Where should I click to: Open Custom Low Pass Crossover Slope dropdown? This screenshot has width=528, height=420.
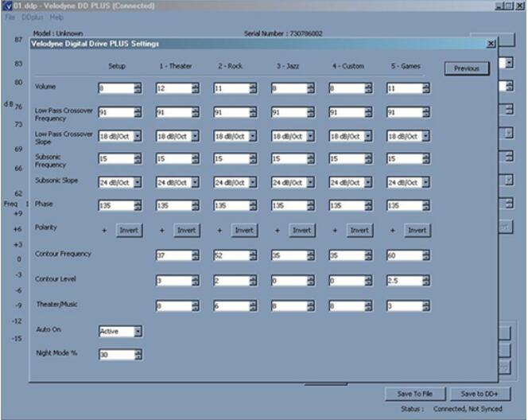coord(368,136)
